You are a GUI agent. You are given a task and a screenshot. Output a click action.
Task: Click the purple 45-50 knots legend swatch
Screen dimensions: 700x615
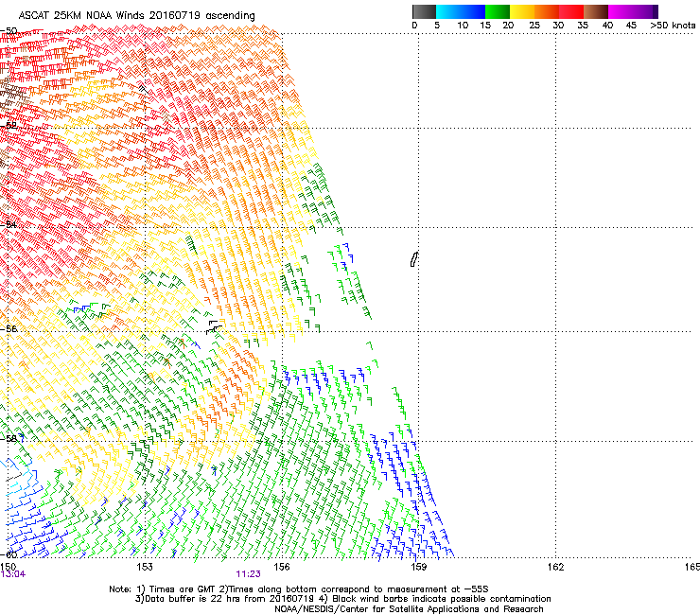645,11
